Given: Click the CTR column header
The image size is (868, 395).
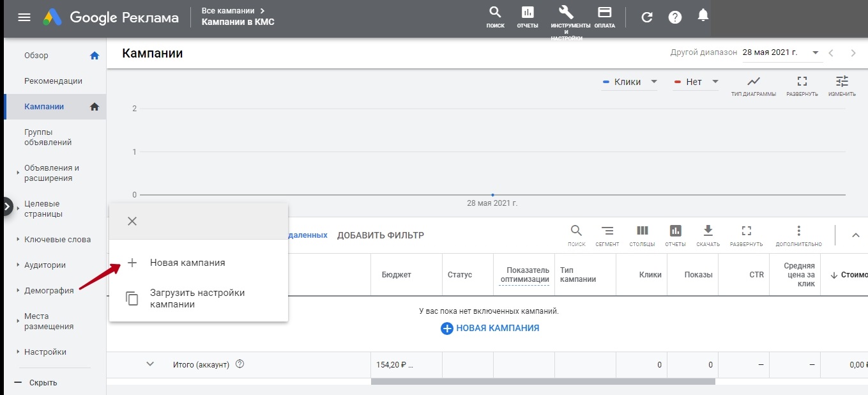Looking at the screenshot, I should [x=756, y=275].
